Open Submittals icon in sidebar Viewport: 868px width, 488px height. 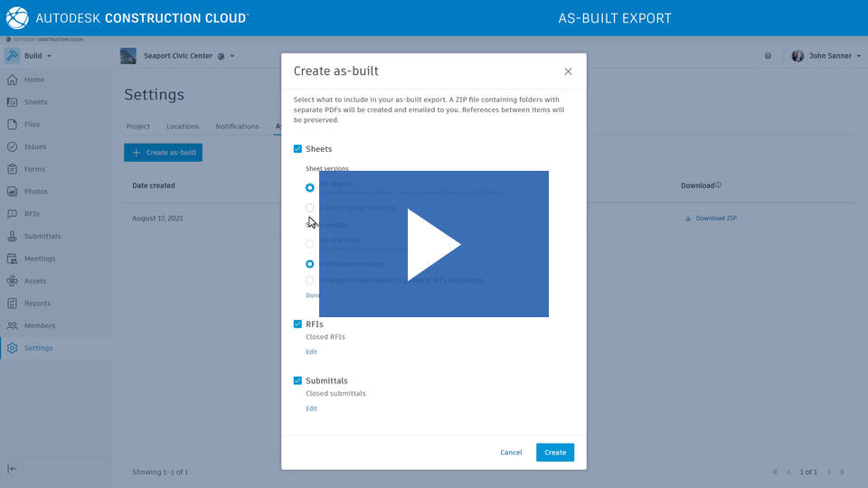12,236
